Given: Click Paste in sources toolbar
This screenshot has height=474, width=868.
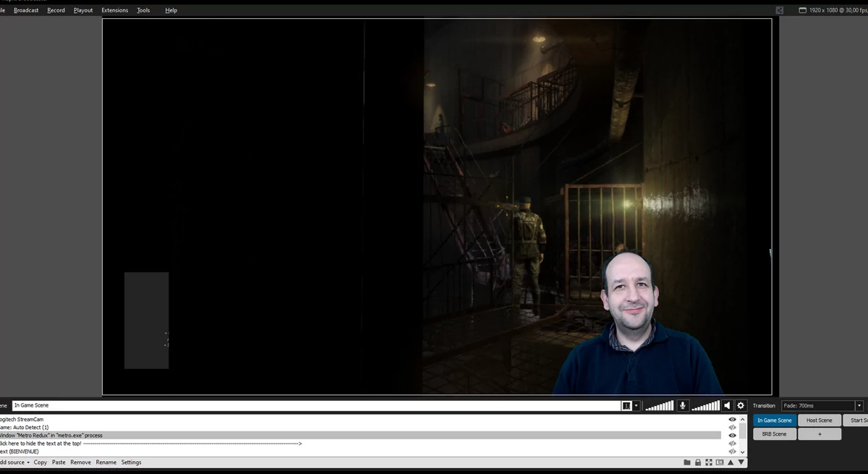Looking at the screenshot, I should coord(59,462).
